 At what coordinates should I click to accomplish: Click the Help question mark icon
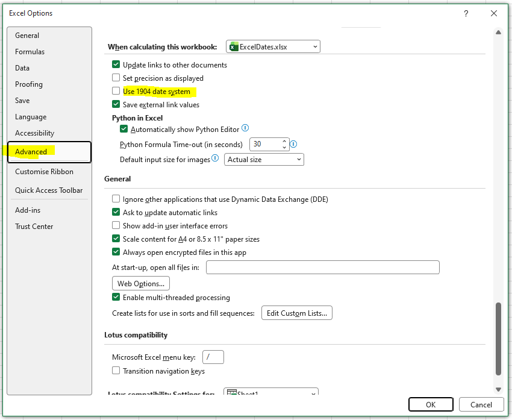(466, 13)
